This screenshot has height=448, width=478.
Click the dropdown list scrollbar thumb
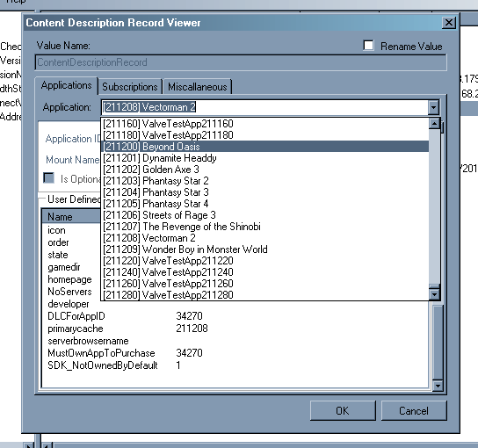(434, 286)
